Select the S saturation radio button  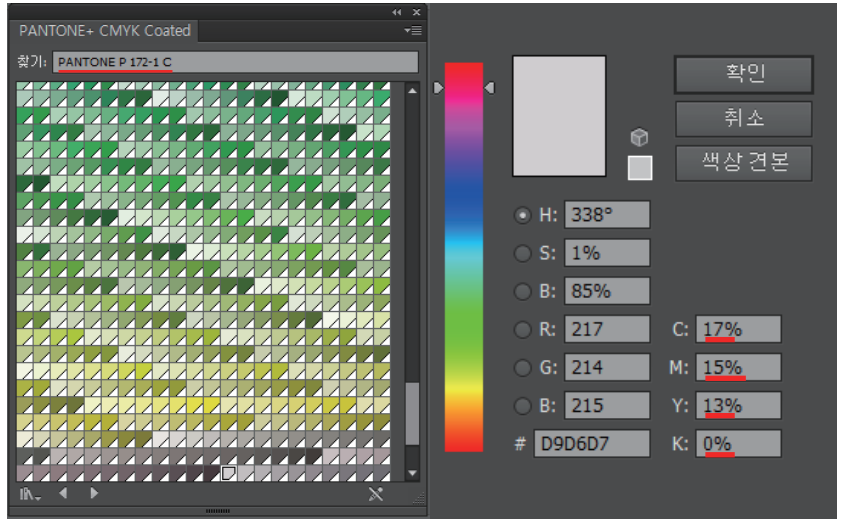[x=522, y=253]
